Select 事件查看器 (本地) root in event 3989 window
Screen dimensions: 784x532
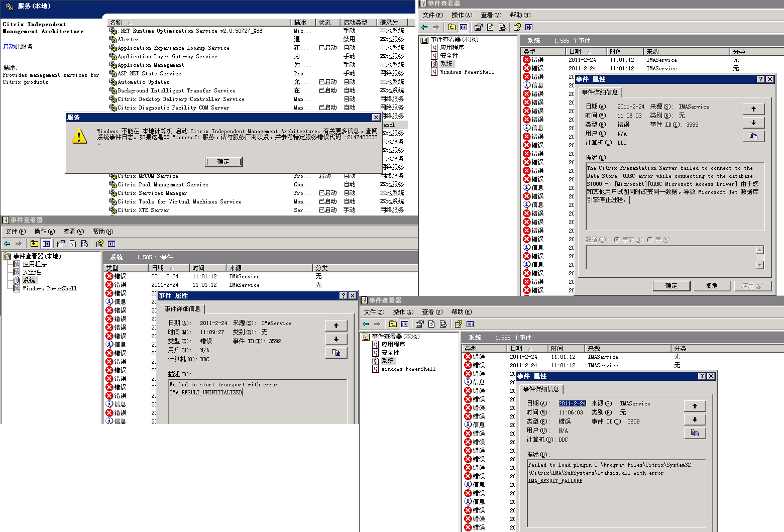pyautogui.click(x=455, y=40)
